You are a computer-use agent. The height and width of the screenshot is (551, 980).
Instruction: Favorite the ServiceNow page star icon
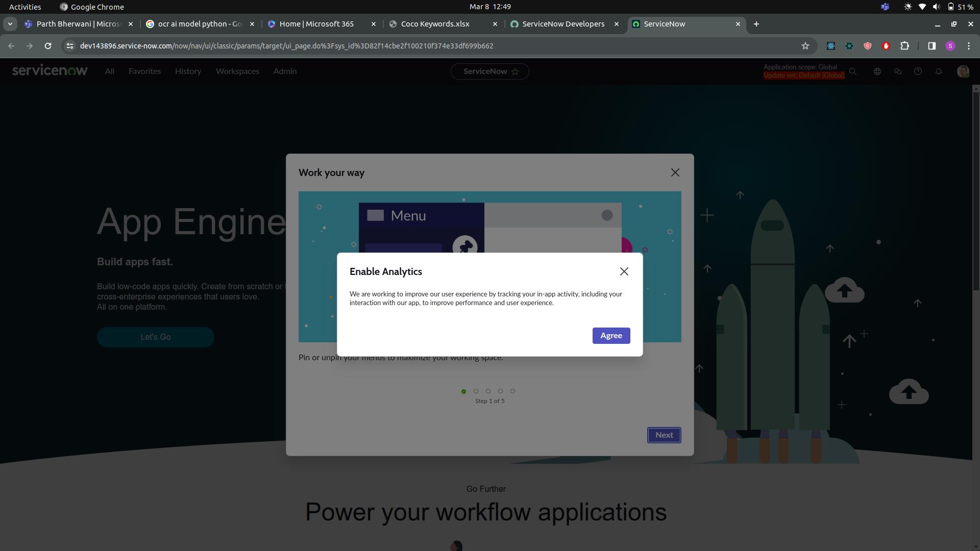515,71
